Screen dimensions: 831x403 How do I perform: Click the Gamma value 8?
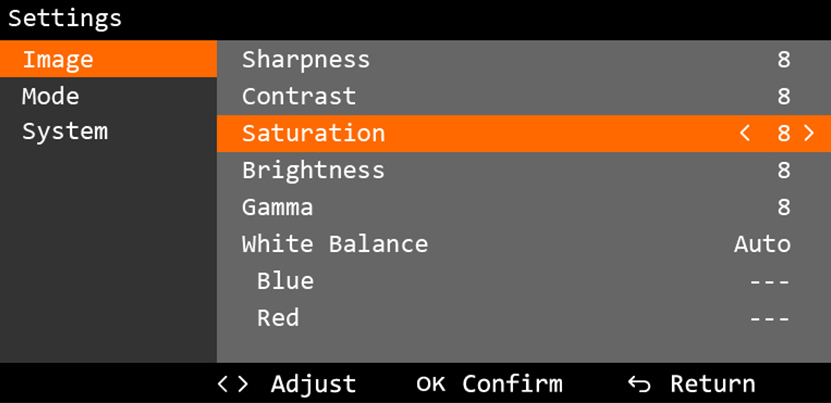pyautogui.click(x=784, y=207)
